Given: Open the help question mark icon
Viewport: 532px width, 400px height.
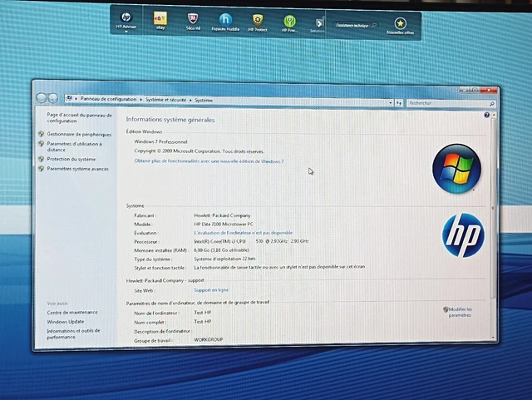Looking at the screenshot, I should pos(486,115).
